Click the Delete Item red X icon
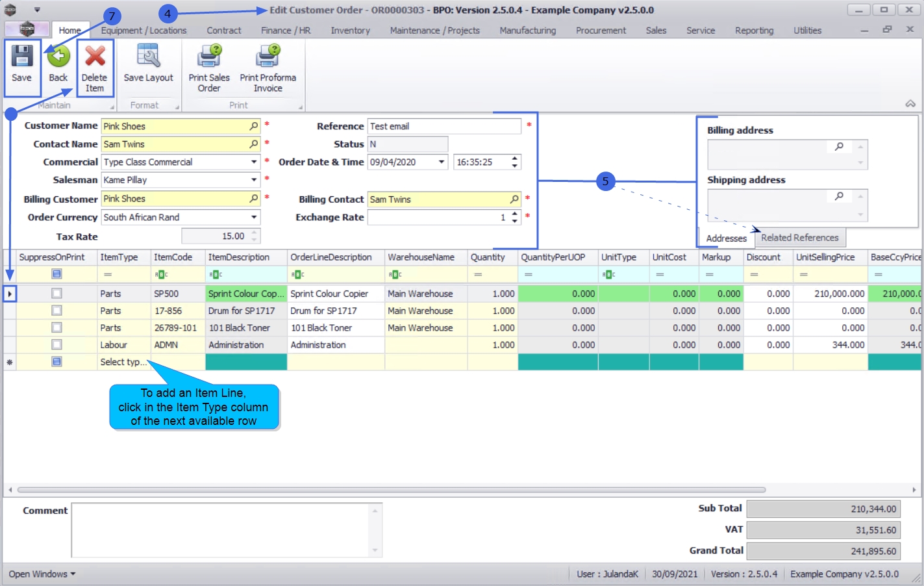924x586 pixels. pos(95,57)
